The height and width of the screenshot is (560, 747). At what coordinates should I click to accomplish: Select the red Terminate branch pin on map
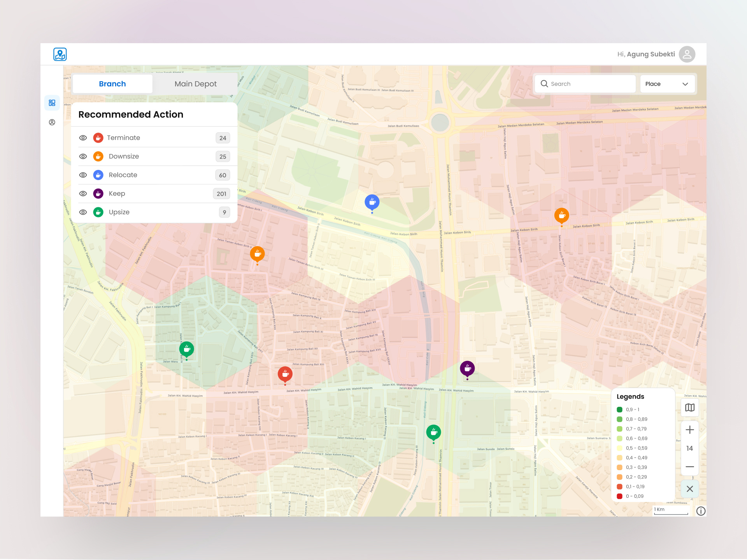tap(285, 374)
